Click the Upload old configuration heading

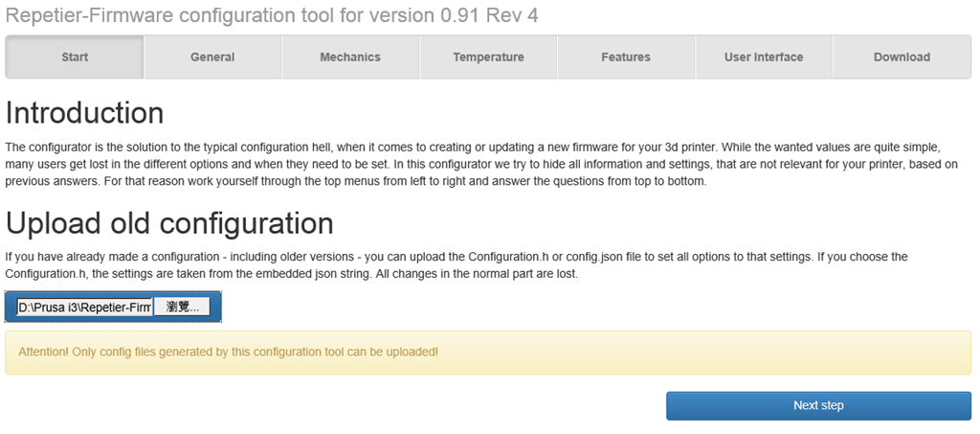(x=169, y=223)
